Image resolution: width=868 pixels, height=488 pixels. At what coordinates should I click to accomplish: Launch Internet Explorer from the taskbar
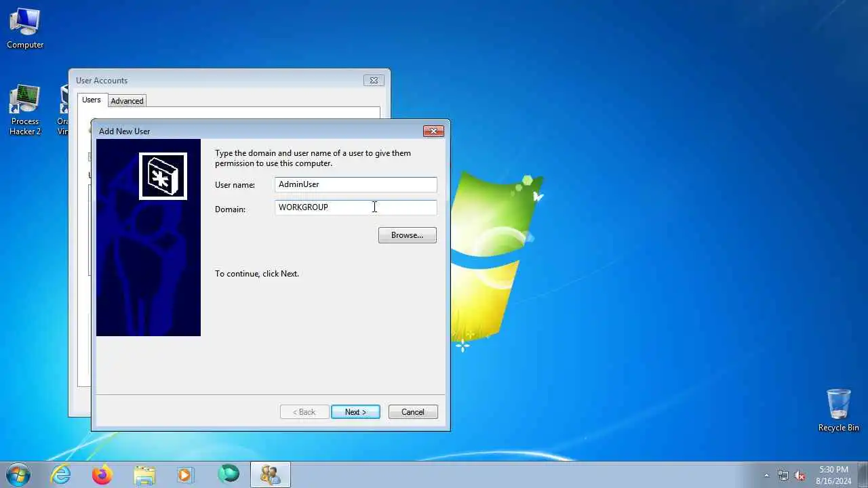pyautogui.click(x=61, y=474)
